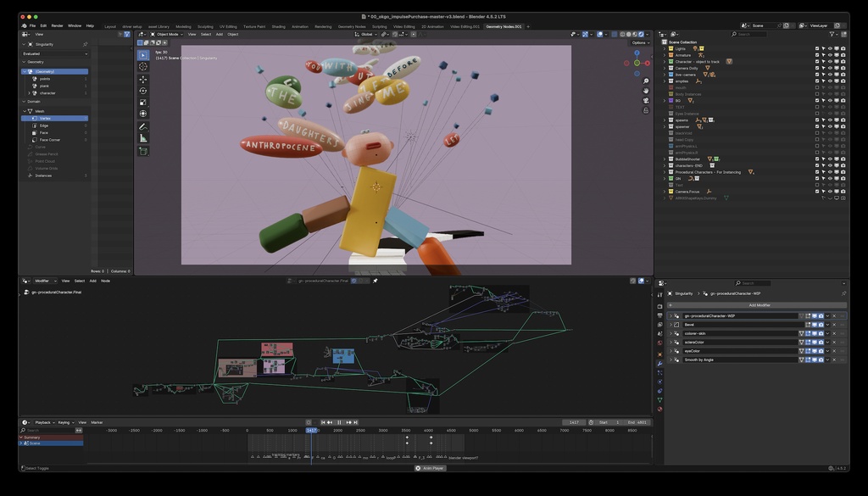Expand the Smooth by Angle modifier panel
This screenshot has height=496, width=868.
tap(670, 359)
